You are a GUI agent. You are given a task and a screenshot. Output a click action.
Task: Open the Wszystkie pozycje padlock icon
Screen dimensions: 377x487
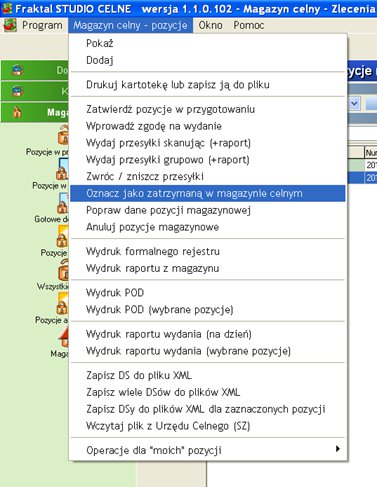63,270
